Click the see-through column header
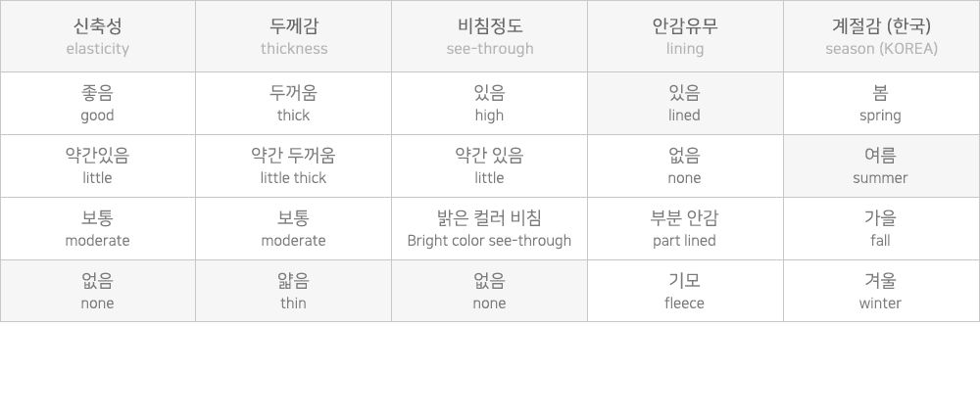The height and width of the screenshot is (420, 980). pos(489,36)
